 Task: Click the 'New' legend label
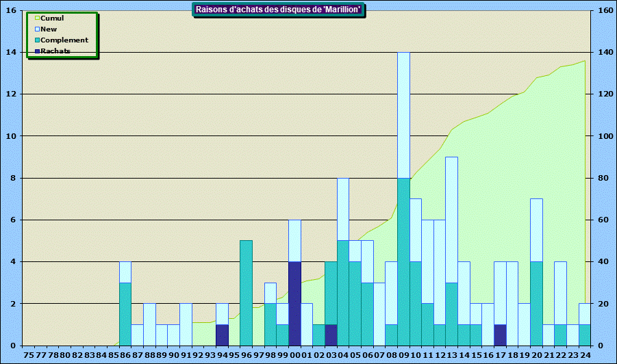tap(49, 29)
